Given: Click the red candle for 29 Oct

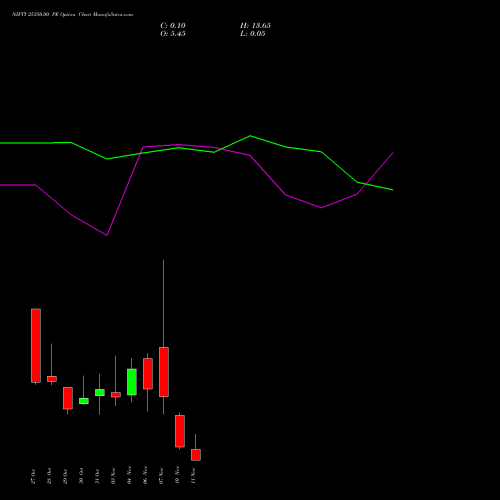Looking at the screenshot, I should click(68, 398).
